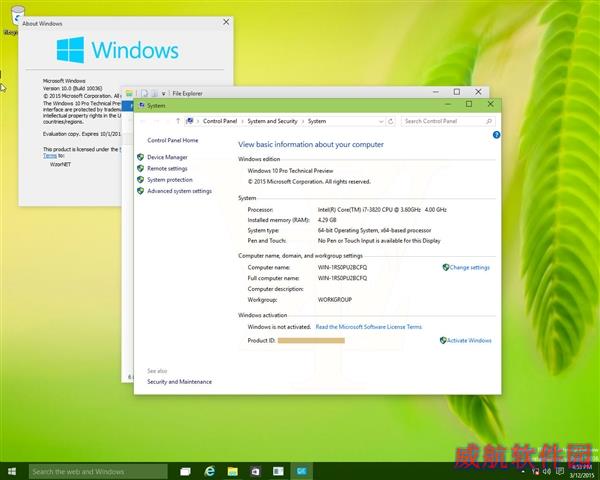Open System protection link
Image resolution: width=600 pixels, height=480 pixels.
point(170,180)
